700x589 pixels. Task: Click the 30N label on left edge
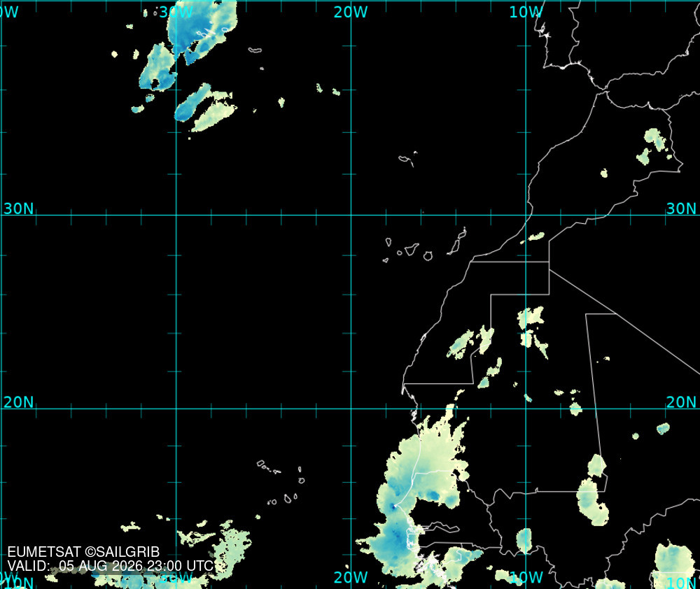(19, 208)
